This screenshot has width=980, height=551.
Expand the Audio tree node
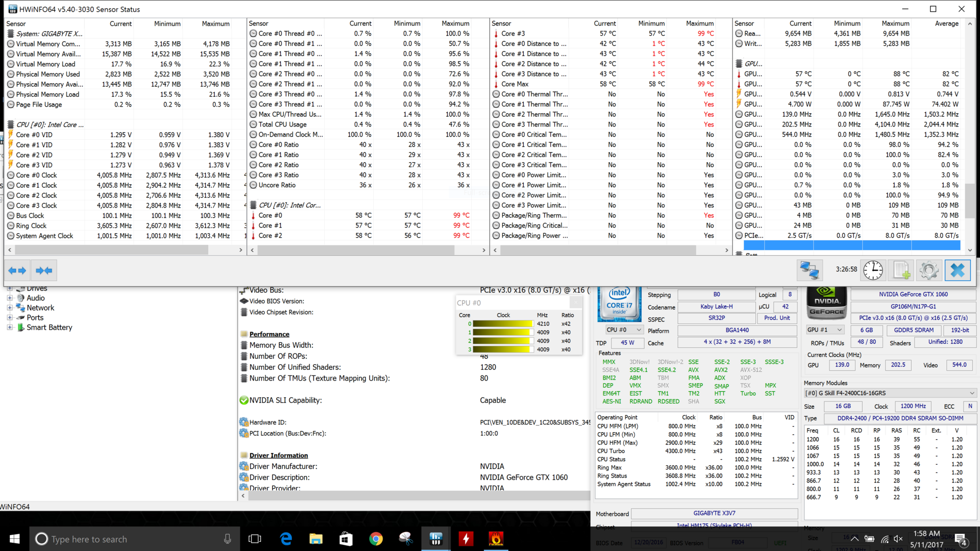coord(9,298)
